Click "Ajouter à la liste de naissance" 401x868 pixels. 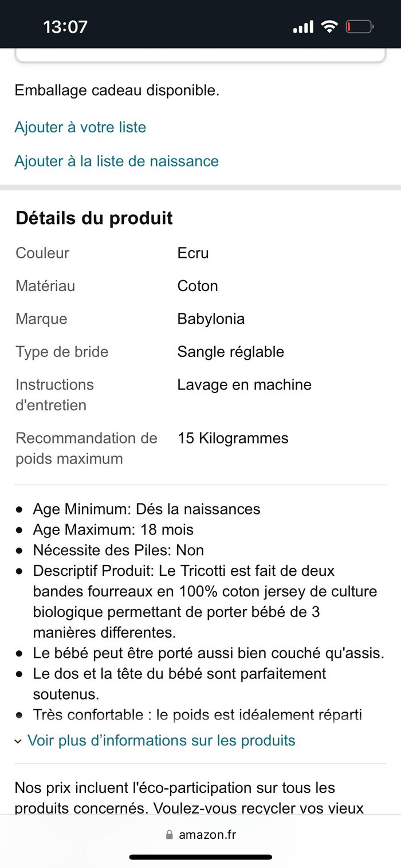(x=116, y=161)
